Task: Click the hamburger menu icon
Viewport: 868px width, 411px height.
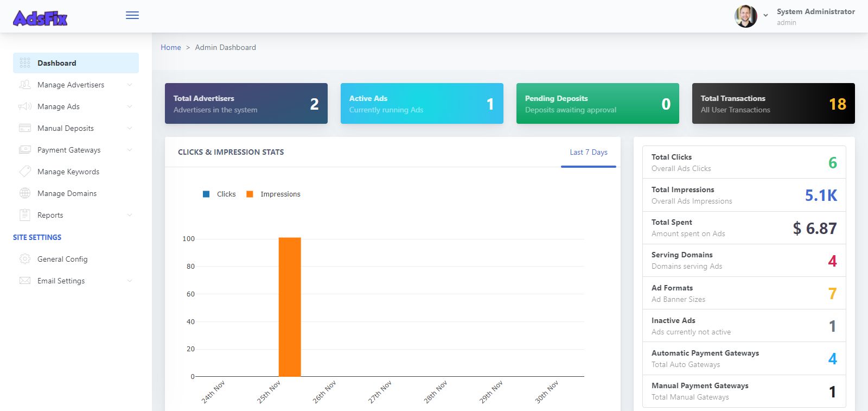Action: [x=132, y=15]
